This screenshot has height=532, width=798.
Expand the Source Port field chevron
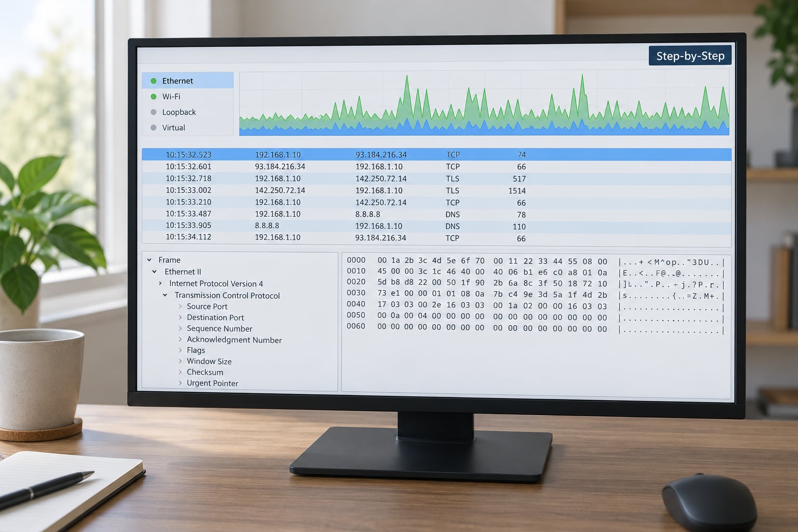tap(180, 307)
